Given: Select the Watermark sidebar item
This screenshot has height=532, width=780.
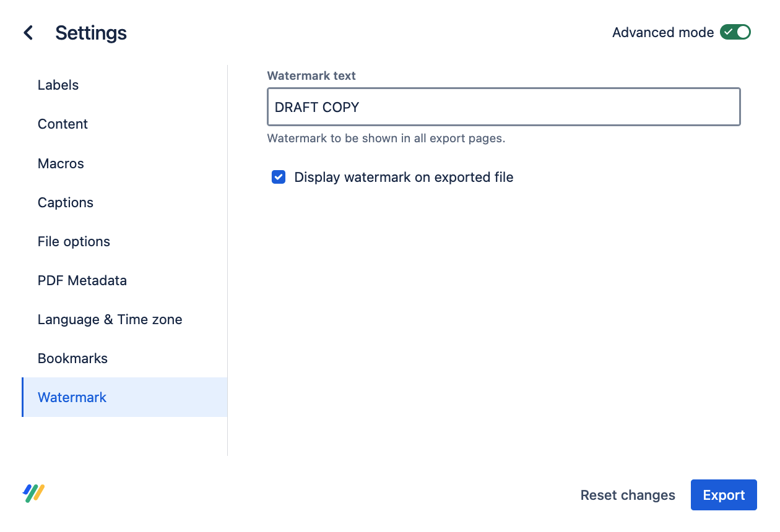Looking at the screenshot, I should (x=72, y=398).
